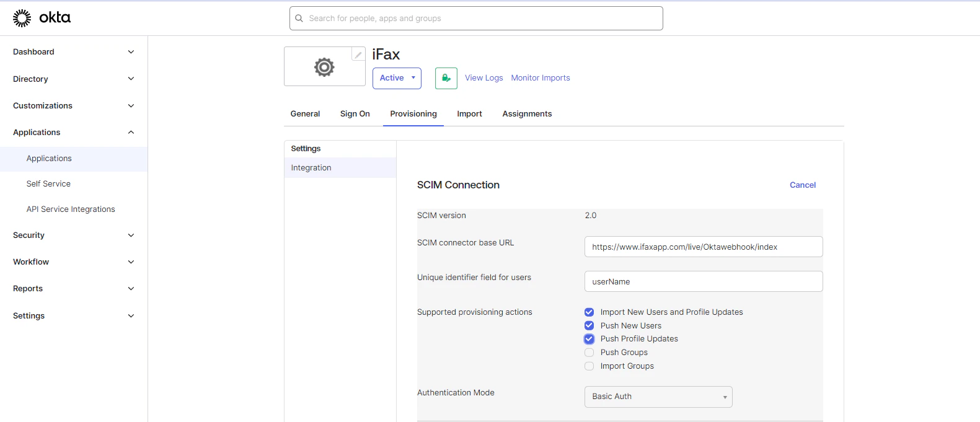Click the green push status icon button
Image resolution: width=980 pixels, height=422 pixels.
point(446,78)
